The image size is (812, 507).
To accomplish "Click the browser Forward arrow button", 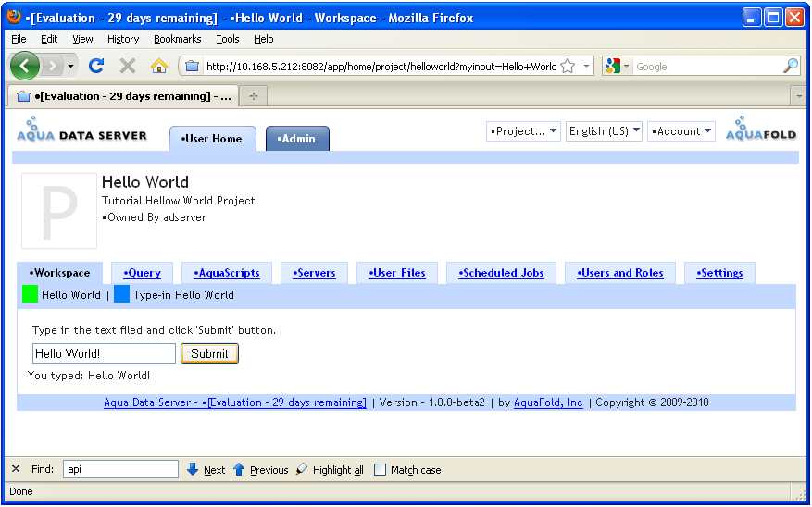I will click(x=52, y=66).
